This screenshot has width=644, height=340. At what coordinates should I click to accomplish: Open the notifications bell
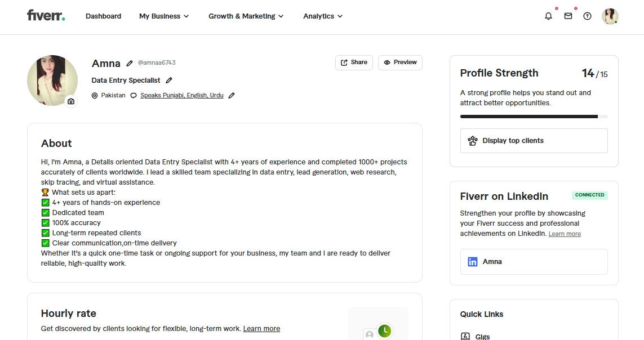pos(548,16)
